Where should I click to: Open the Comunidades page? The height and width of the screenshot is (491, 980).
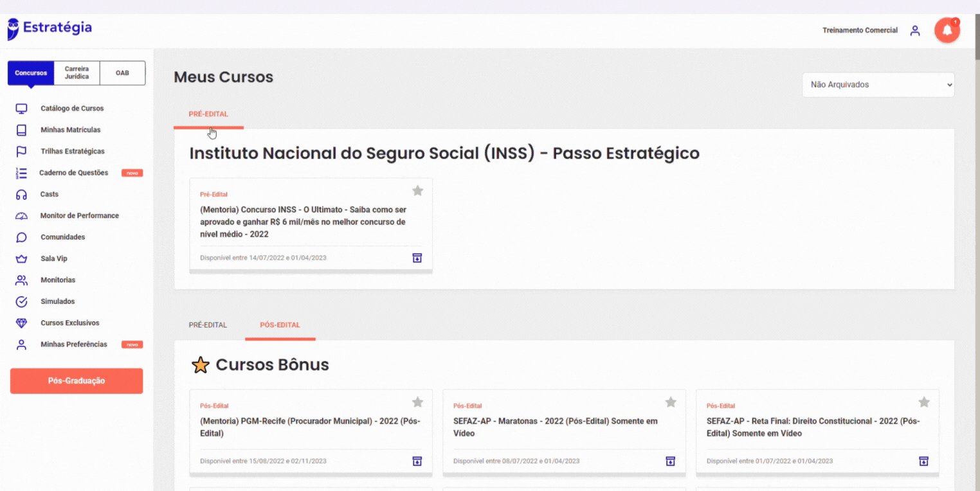click(63, 237)
